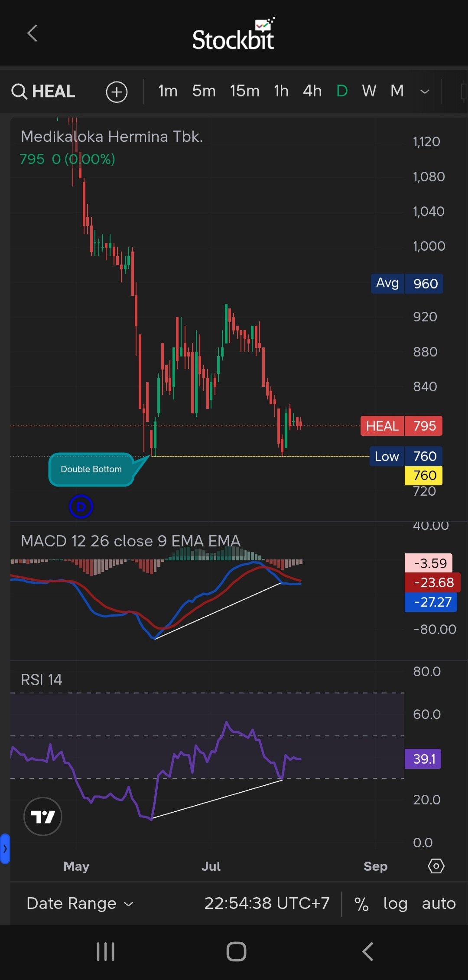Open the TradingView logo button

(x=42, y=817)
